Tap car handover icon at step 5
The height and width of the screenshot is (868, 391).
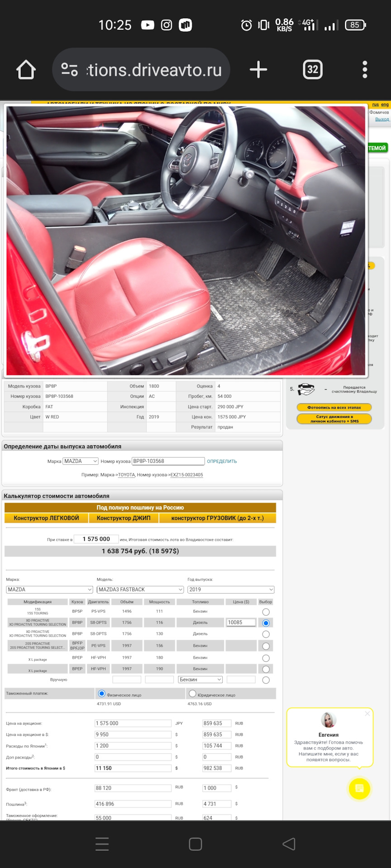[306, 389]
